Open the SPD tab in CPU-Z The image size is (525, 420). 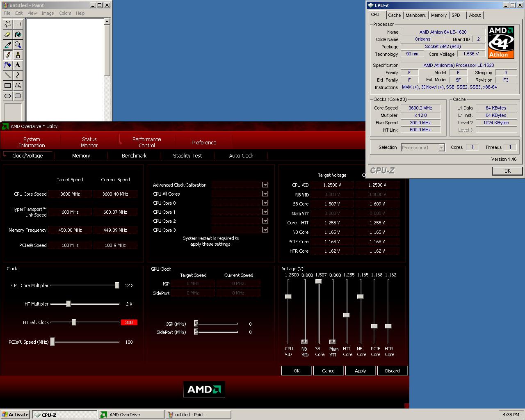tap(456, 15)
